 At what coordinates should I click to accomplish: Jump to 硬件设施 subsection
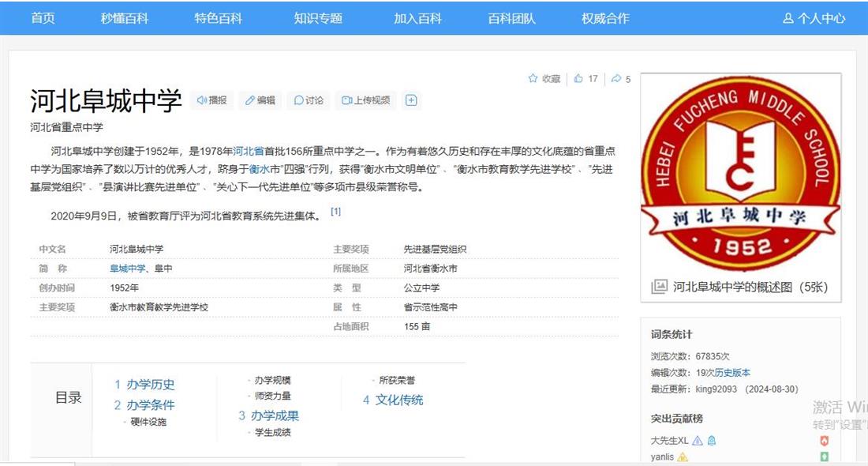[x=148, y=423]
